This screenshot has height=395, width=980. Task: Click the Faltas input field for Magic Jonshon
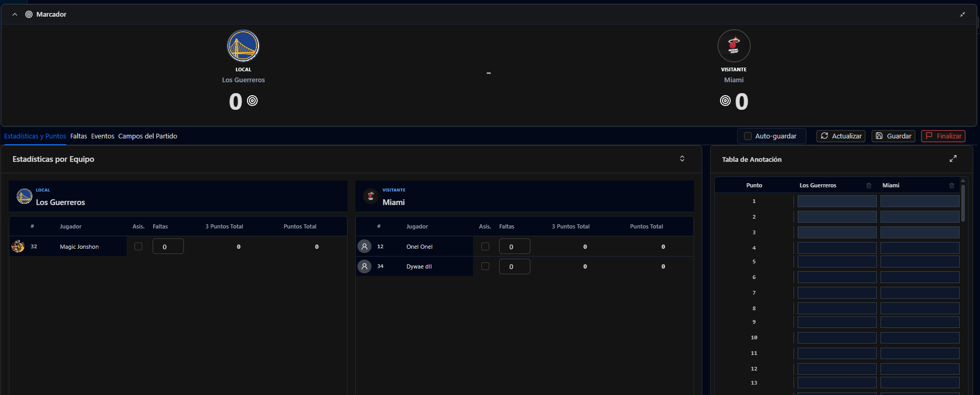168,247
